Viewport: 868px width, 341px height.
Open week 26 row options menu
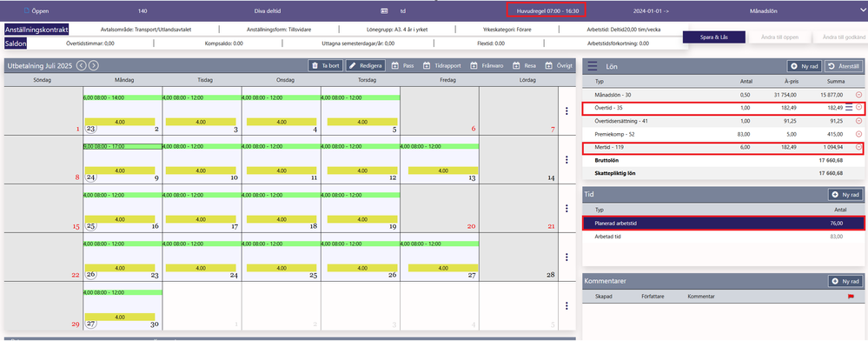click(567, 257)
